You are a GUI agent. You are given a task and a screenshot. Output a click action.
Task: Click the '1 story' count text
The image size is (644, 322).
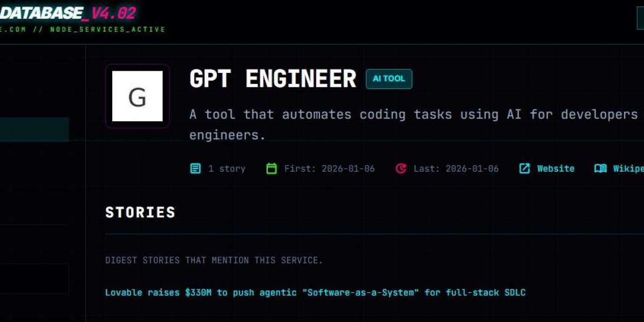pyautogui.click(x=227, y=169)
